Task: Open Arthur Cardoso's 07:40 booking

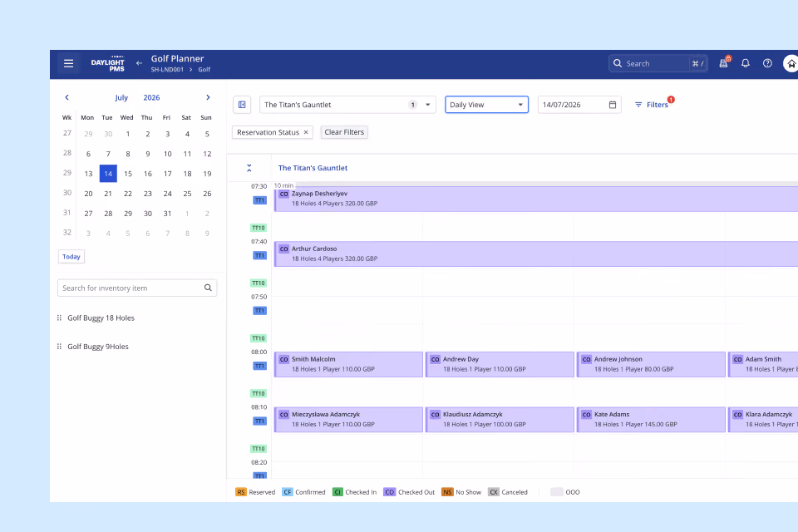Action: point(536,254)
